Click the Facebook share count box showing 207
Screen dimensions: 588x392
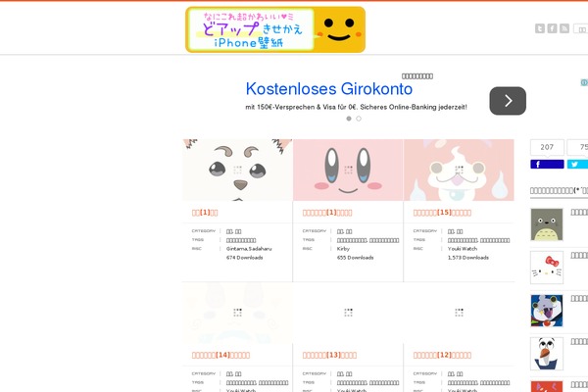(x=547, y=147)
